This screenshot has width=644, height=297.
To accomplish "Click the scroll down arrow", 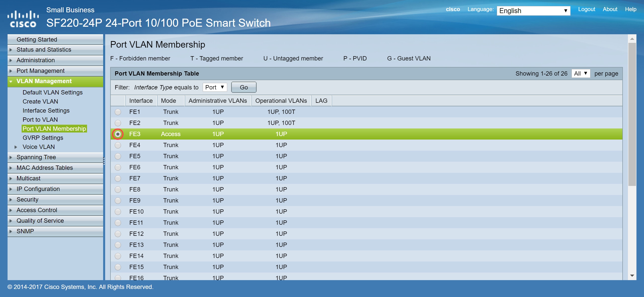I will click(632, 276).
